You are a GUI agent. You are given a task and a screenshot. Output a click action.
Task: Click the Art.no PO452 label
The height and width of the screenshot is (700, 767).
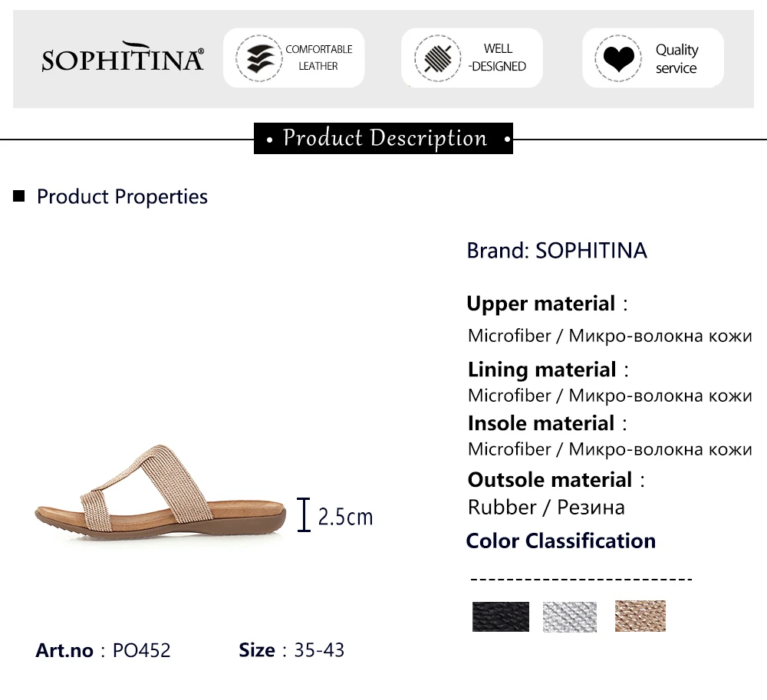point(103,650)
